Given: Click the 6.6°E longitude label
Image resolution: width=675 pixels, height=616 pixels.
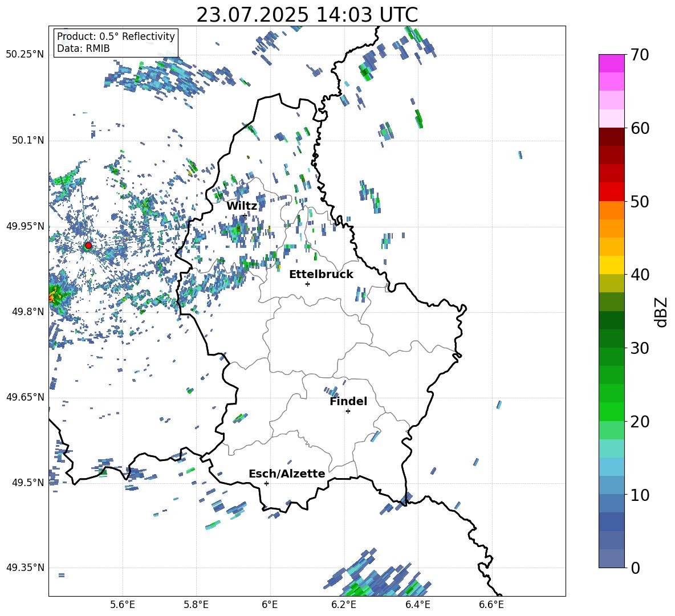Looking at the screenshot, I should coord(491,605).
